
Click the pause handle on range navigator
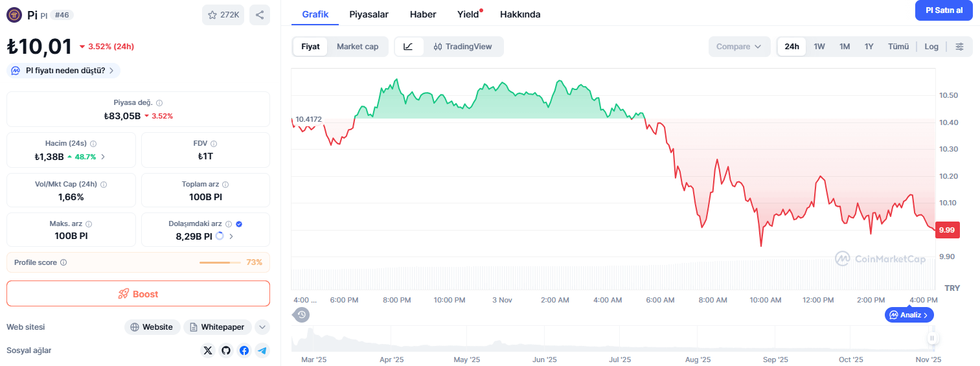[x=932, y=337]
